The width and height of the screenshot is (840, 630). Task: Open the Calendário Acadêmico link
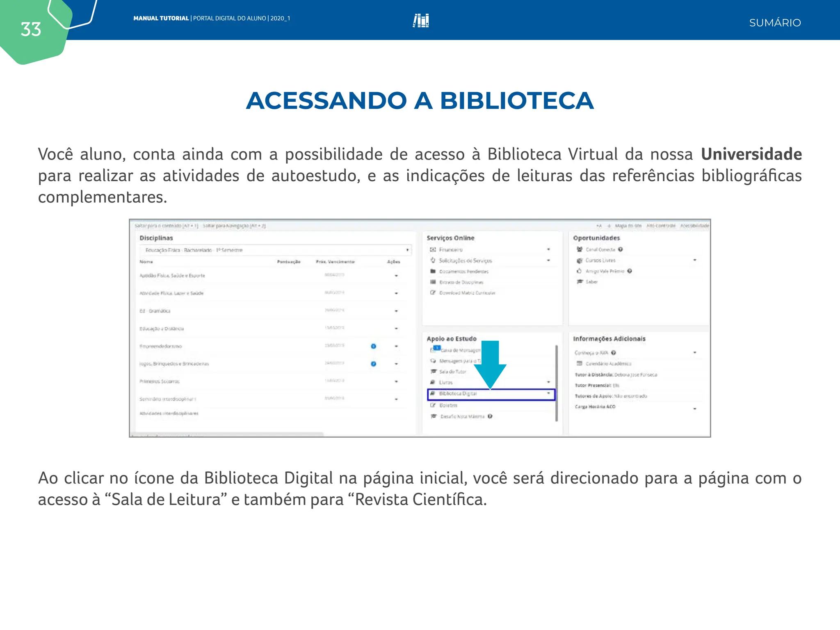click(609, 364)
